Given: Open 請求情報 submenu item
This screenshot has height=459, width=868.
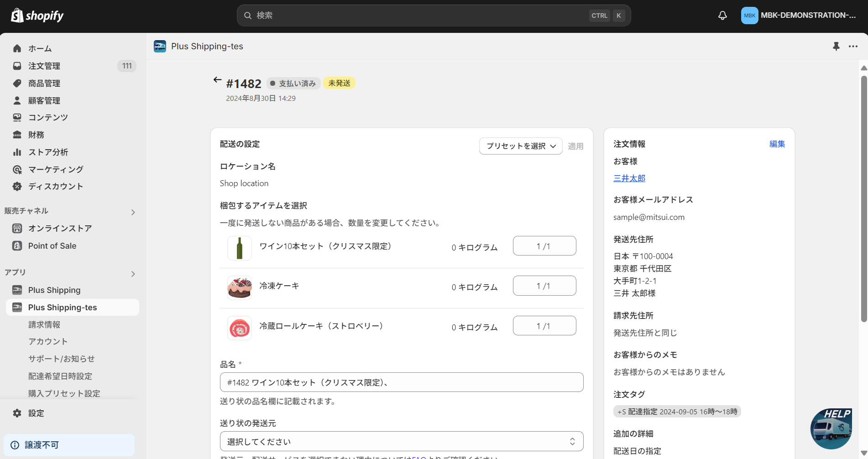Looking at the screenshot, I should coord(44,324).
